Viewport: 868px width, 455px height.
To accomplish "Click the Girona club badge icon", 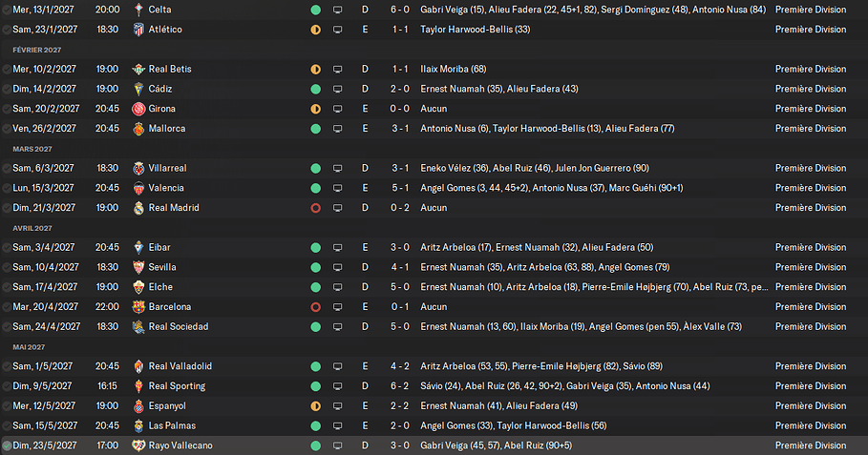I will [x=138, y=109].
